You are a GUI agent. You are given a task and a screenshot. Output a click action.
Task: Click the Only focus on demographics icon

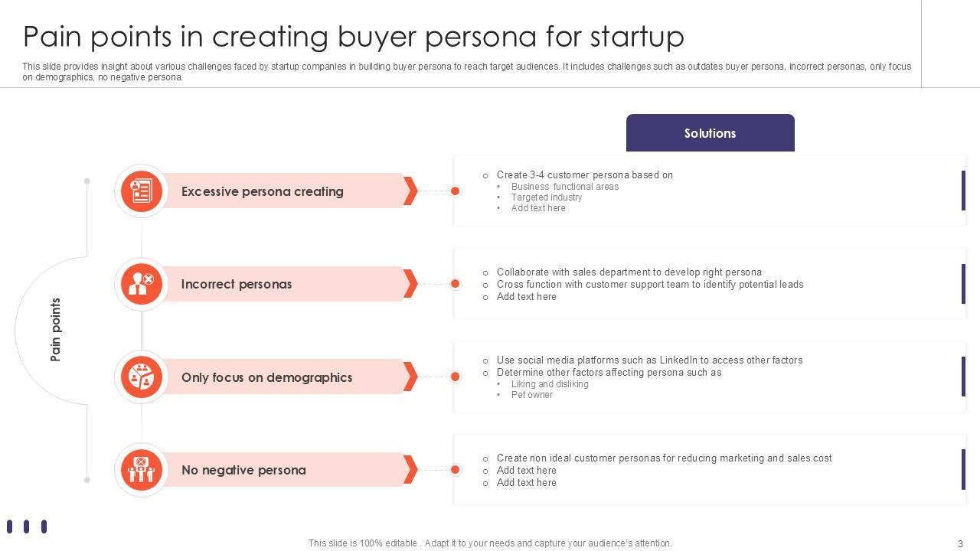coord(142,377)
